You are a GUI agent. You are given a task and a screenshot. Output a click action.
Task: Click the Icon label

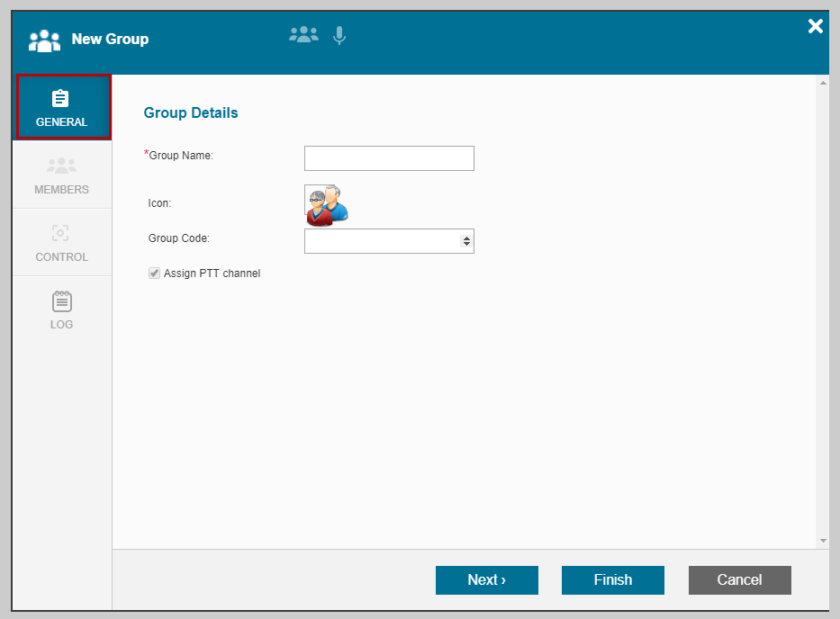coord(159,203)
